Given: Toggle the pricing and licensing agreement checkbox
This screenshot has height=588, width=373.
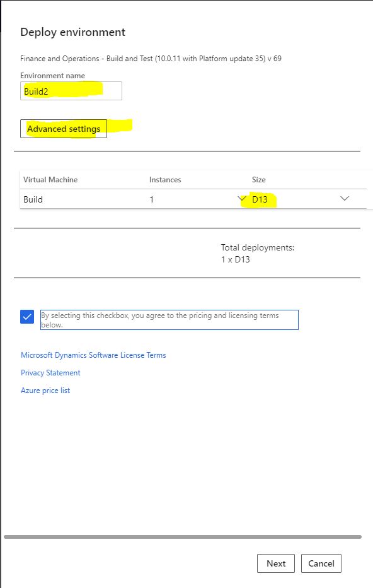Looking at the screenshot, I should coord(27,317).
